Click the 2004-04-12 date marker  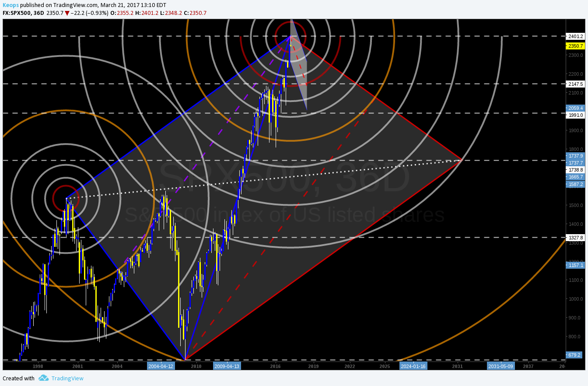(161, 366)
